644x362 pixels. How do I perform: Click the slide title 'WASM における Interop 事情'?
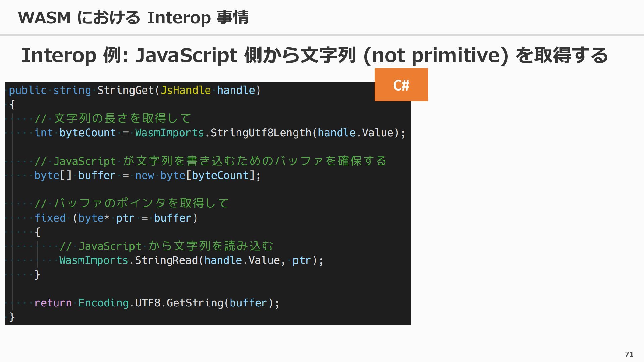pyautogui.click(x=133, y=18)
